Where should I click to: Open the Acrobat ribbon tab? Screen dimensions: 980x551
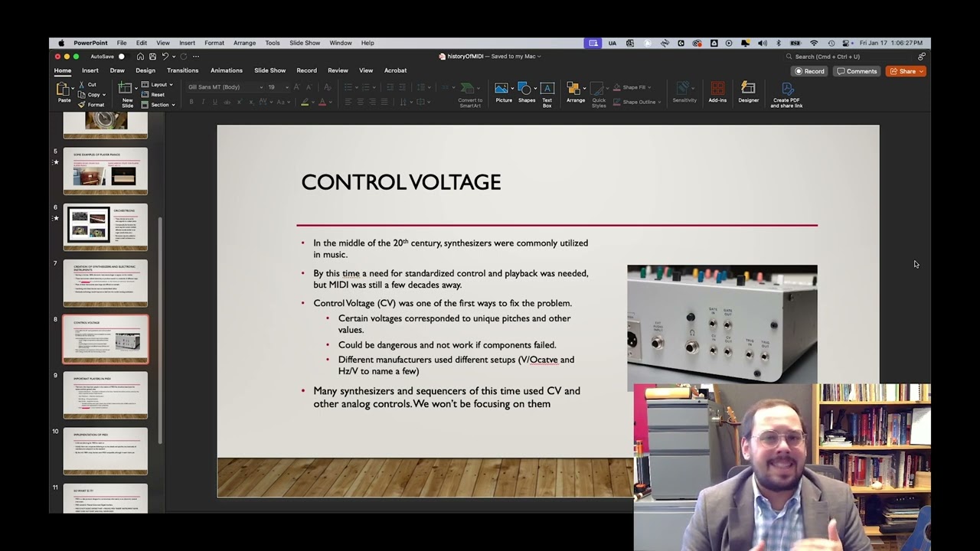395,70
